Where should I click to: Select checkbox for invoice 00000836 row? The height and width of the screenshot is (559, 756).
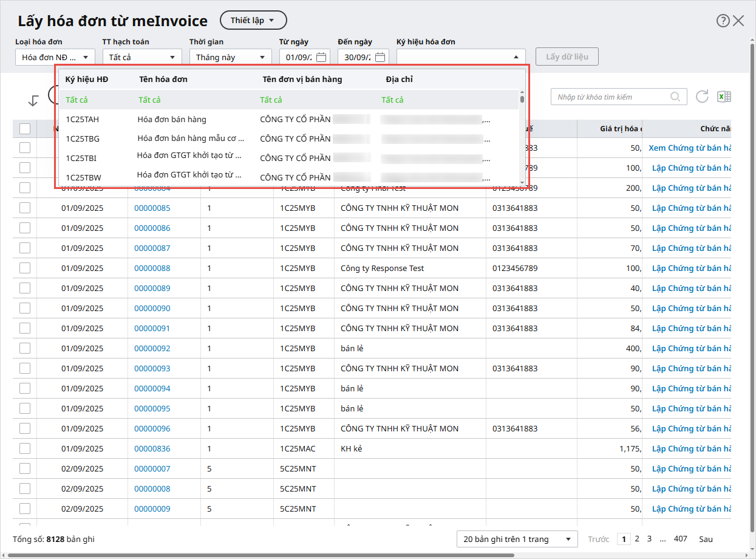click(25, 448)
